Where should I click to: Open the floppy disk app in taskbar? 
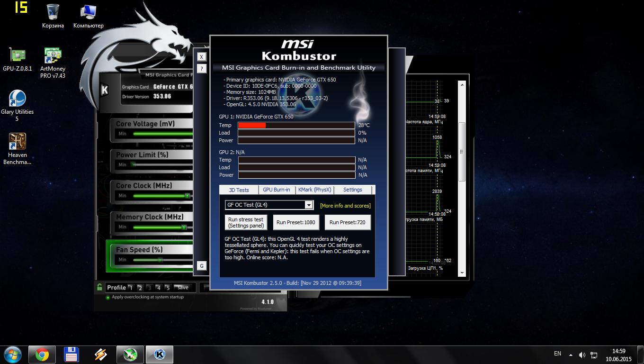[x=72, y=355]
